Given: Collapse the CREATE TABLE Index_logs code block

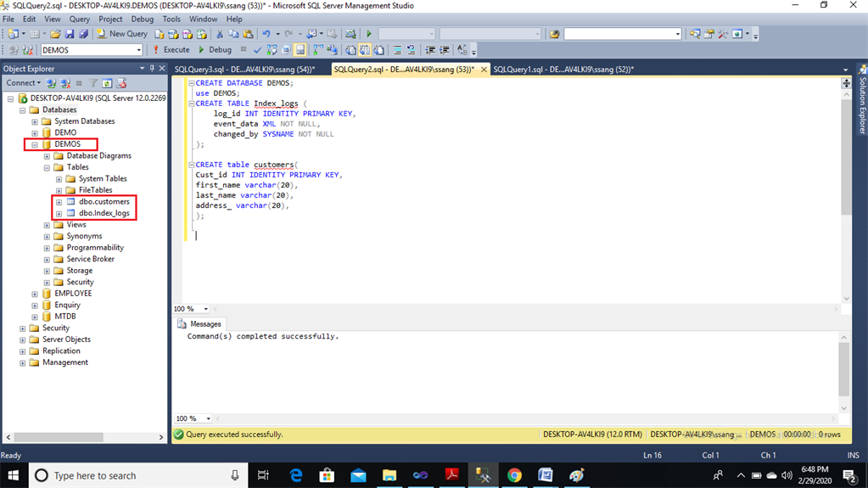Looking at the screenshot, I should pos(191,104).
